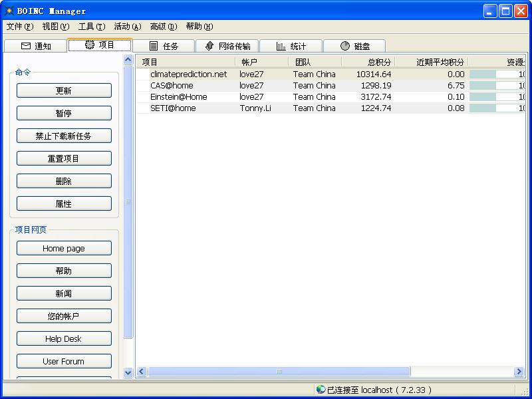Click the average credit value 0.10
This screenshot has width=532, height=399.
[x=456, y=96]
